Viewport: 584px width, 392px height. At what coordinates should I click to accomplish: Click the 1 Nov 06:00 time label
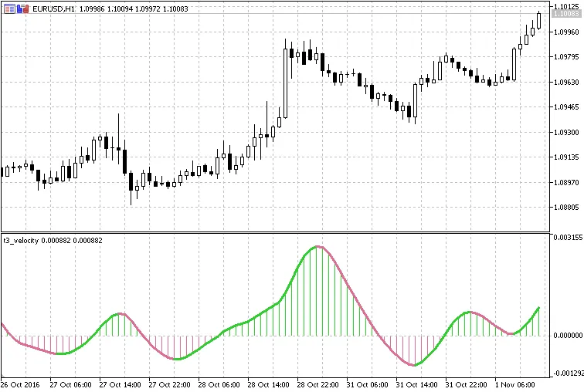516,384
